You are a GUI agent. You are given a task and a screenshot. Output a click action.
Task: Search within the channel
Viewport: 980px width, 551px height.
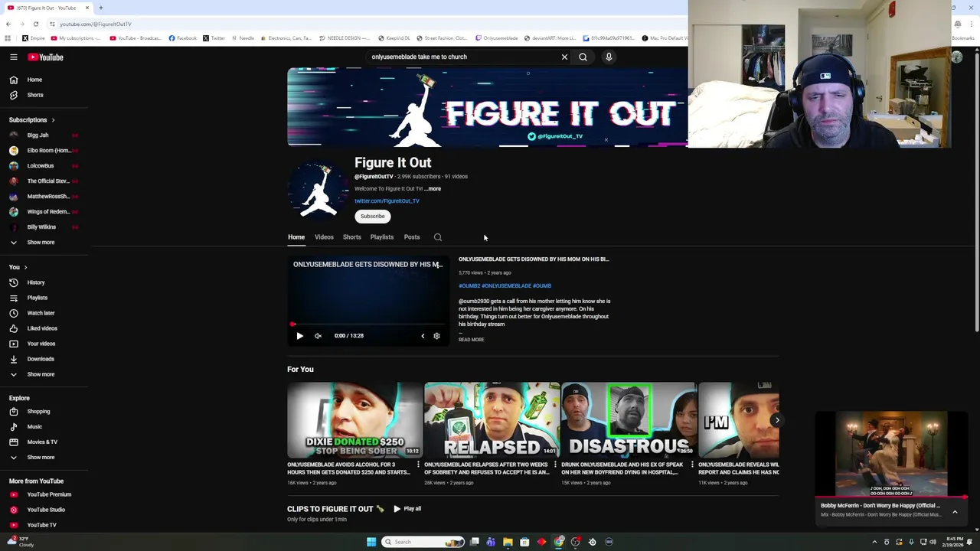point(438,237)
